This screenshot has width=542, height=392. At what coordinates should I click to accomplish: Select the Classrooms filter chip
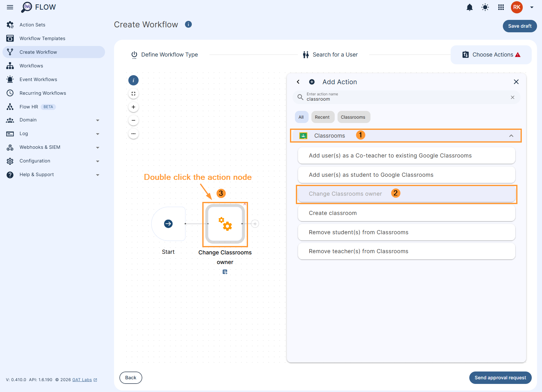point(353,117)
